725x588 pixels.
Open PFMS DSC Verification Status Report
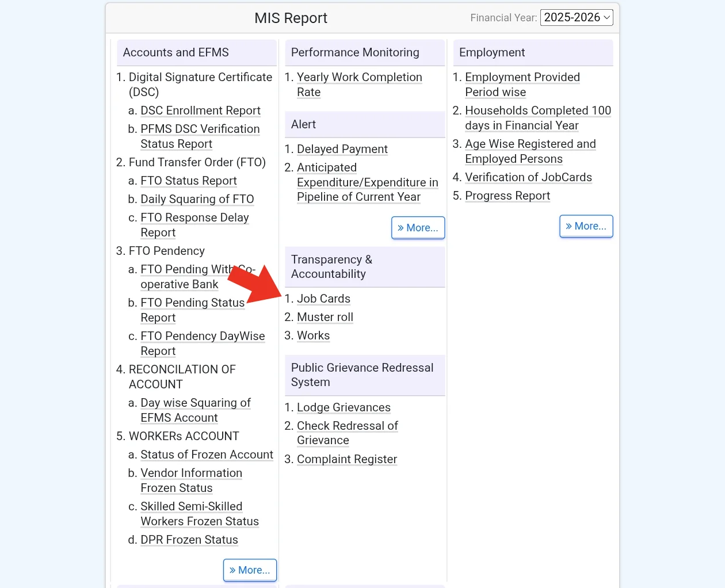(x=200, y=129)
